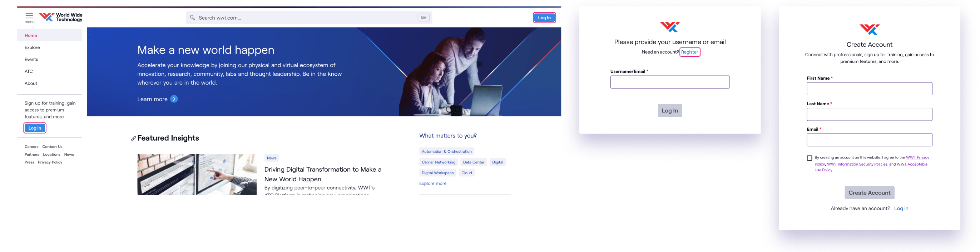This screenshot has width=980, height=252.
Task: Focus the First Name field
Action: [x=869, y=89]
